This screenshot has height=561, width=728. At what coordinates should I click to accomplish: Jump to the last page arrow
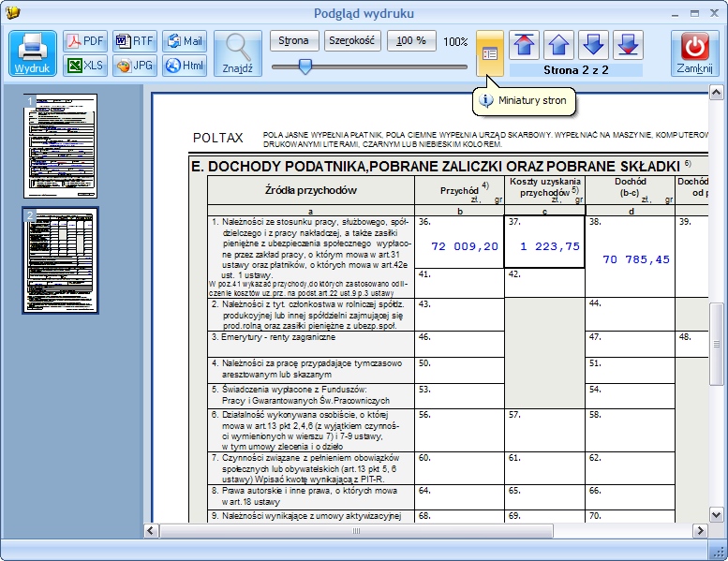coord(628,45)
